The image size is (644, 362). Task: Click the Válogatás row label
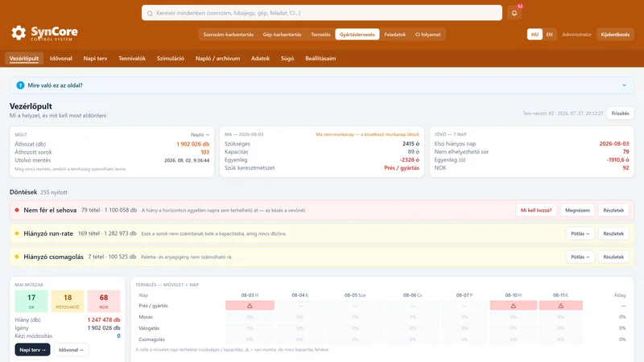149,328
